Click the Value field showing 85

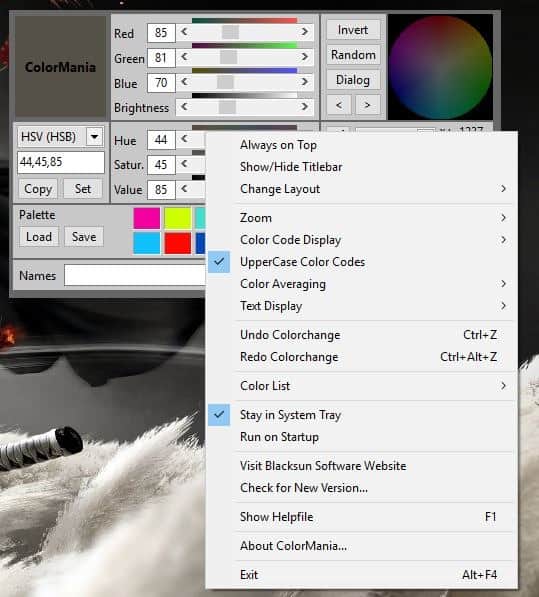(x=161, y=190)
